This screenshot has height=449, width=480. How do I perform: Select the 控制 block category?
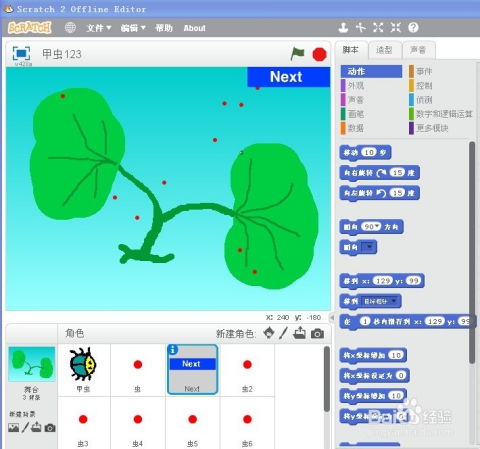424,86
